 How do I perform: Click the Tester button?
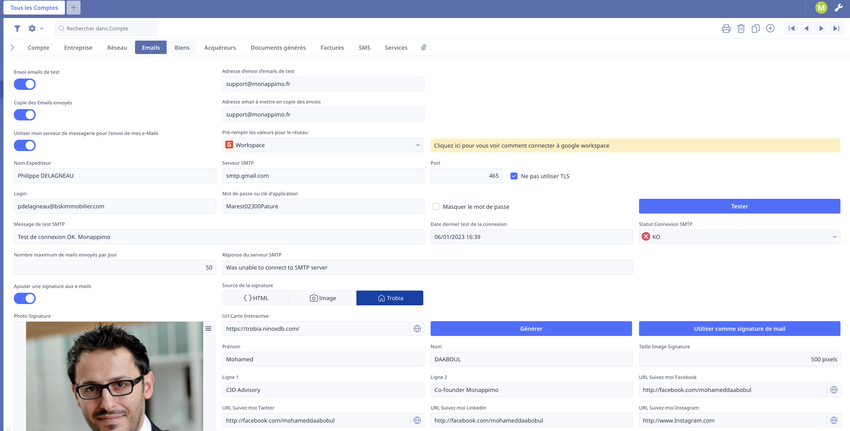click(739, 206)
